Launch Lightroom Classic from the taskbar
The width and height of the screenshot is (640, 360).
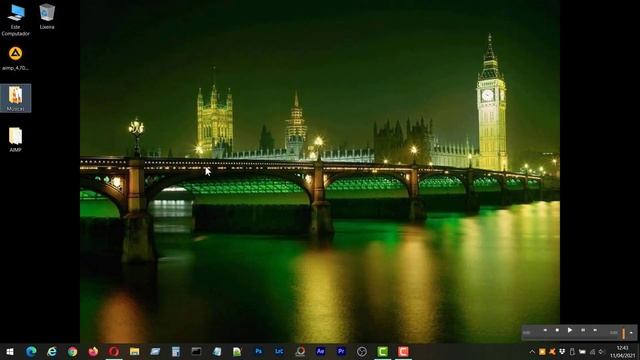pyautogui.click(x=279, y=351)
